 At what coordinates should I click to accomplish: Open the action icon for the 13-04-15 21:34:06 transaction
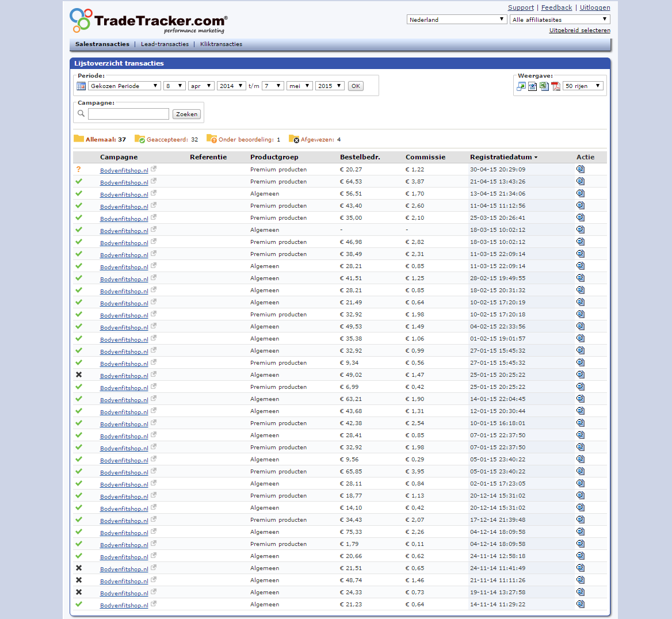point(581,193)
